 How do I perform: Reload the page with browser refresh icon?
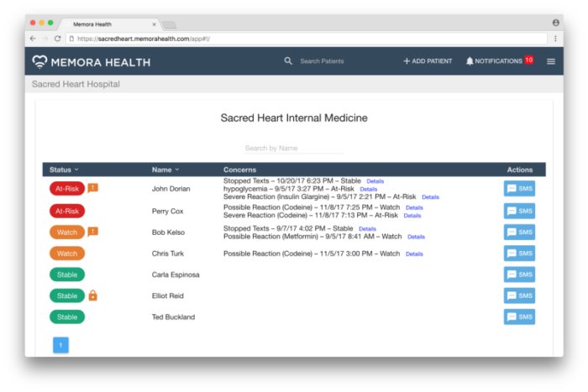click(57, 39)
